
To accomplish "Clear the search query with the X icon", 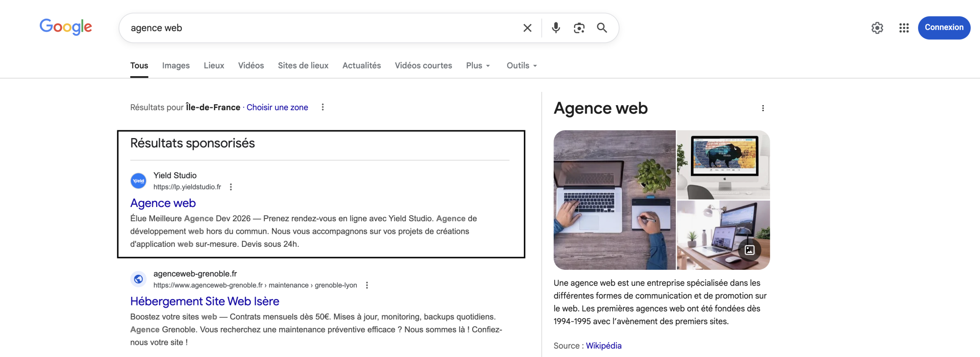I will 527,28.
